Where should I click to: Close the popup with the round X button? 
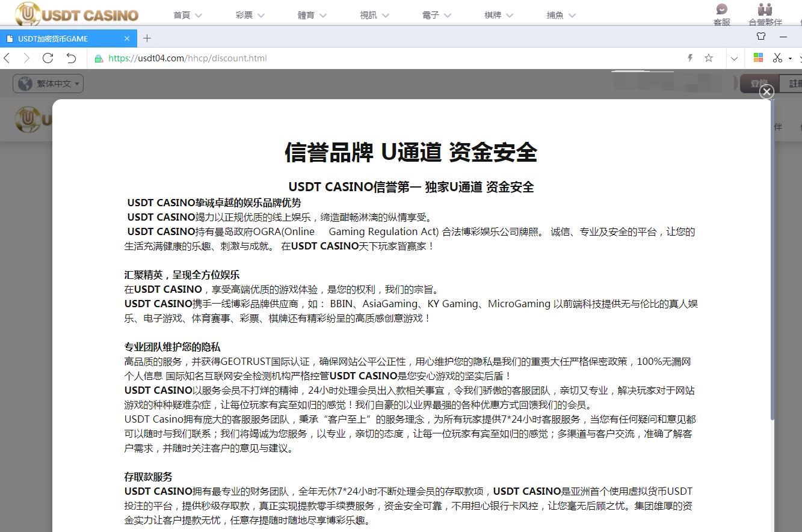767,91
